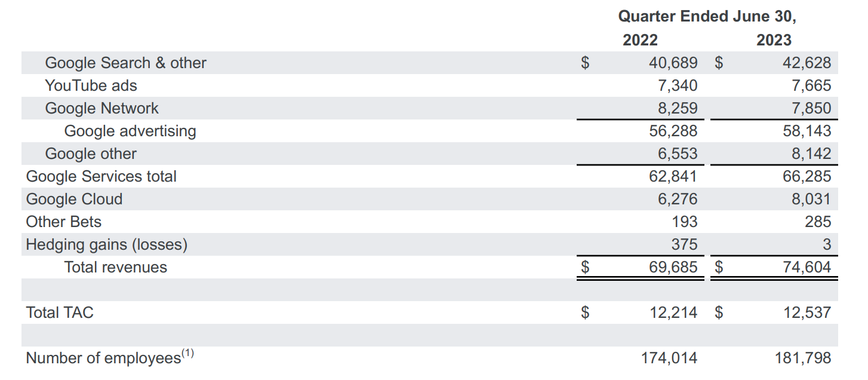Click the Google Search & other row label
868x380 pixels.
[x=125, y=63]
